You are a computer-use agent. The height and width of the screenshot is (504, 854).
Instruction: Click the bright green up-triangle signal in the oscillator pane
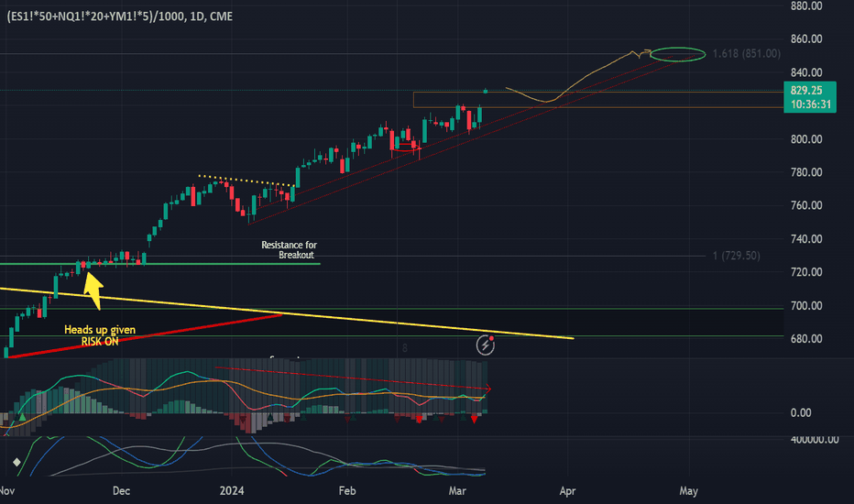click(x=22, y=417)
